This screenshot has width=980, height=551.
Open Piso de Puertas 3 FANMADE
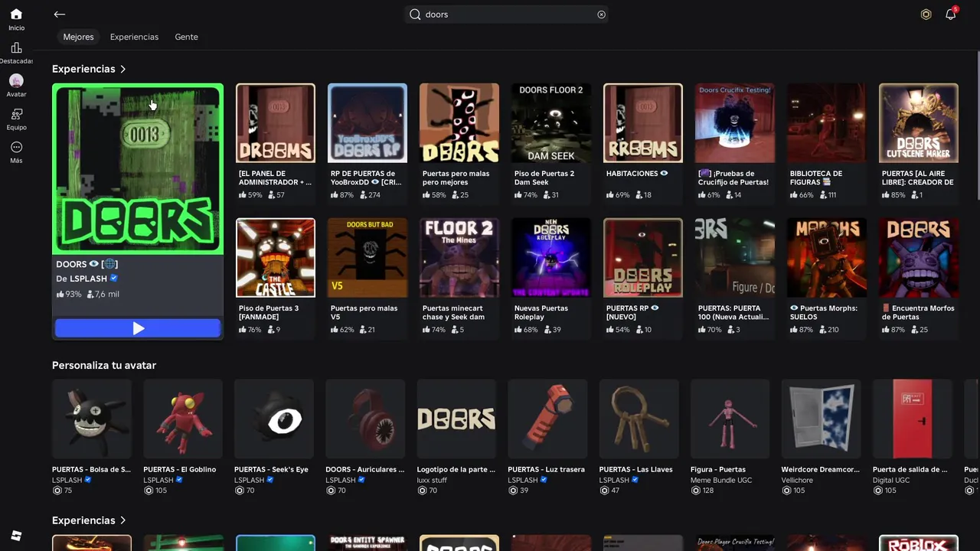click(x=276, y=277)
